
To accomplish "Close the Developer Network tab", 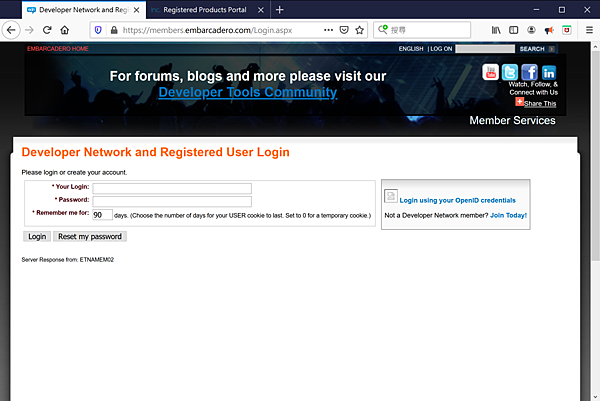I will [x=137, y=10].
